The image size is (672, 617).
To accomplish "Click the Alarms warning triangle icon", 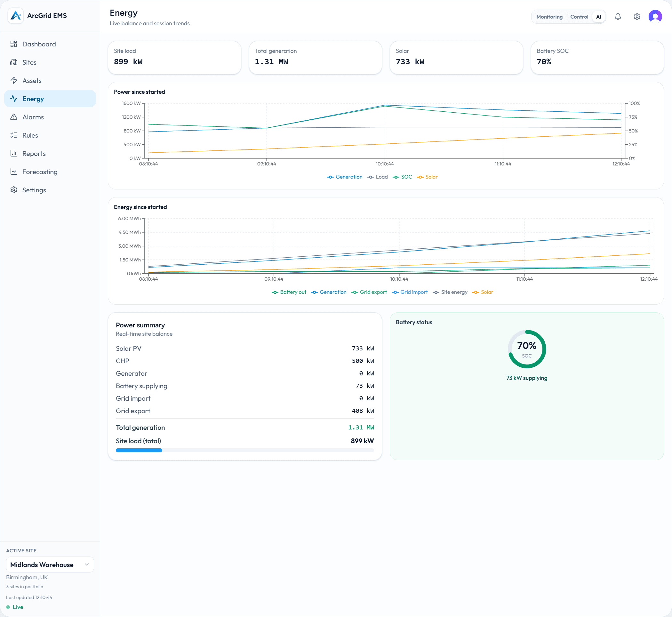I will (x=14, y=117).
